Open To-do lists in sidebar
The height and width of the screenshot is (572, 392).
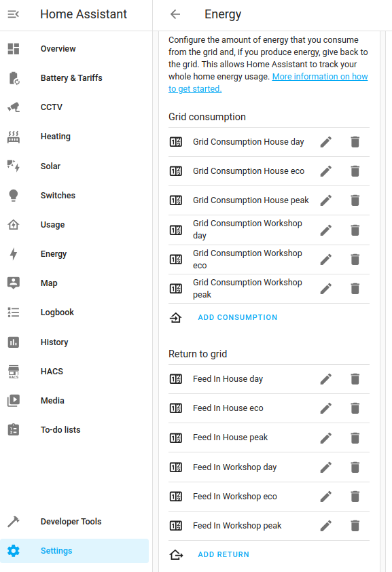click(74, 430)
